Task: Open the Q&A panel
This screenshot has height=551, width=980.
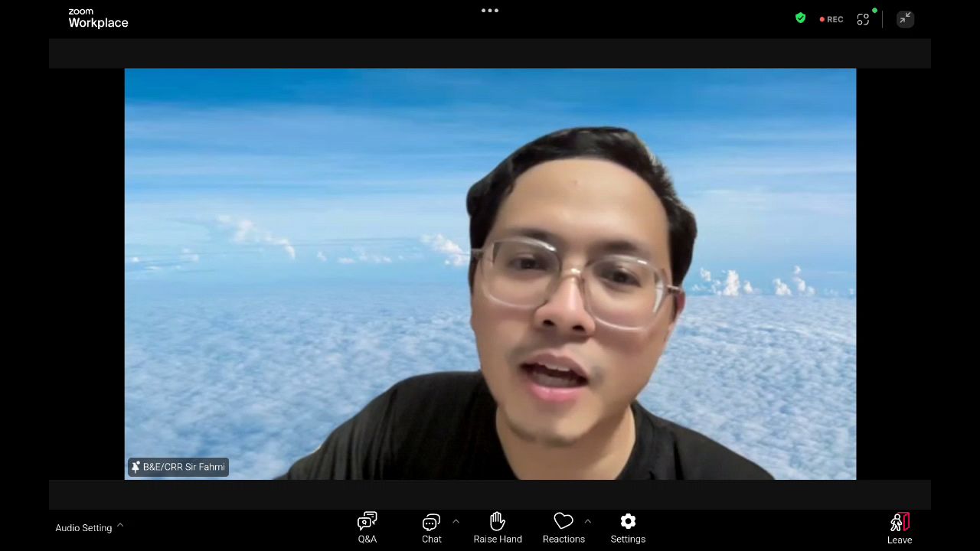Action: coord(367,528)
